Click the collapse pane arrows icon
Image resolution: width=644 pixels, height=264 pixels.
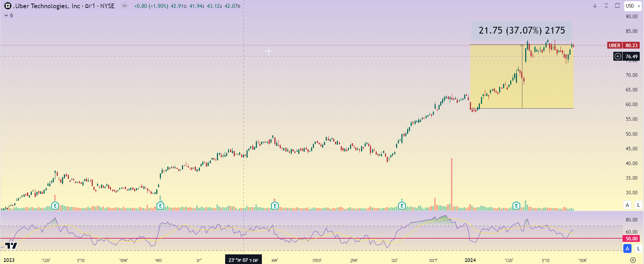tap(606, 6)
